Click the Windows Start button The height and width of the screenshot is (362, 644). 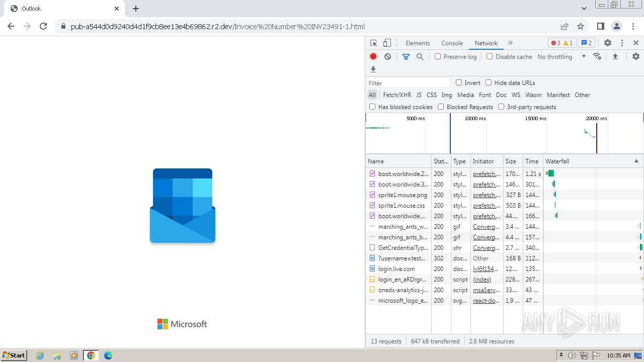tap(14, 355)
